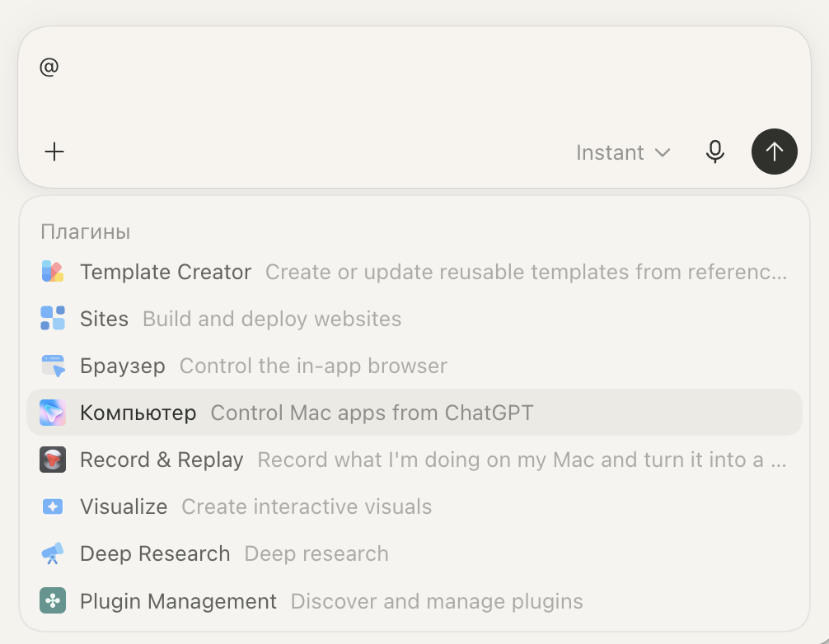Send the message with arrow button
The height and width of the screenshot is (644, 829).
point(774,152)
